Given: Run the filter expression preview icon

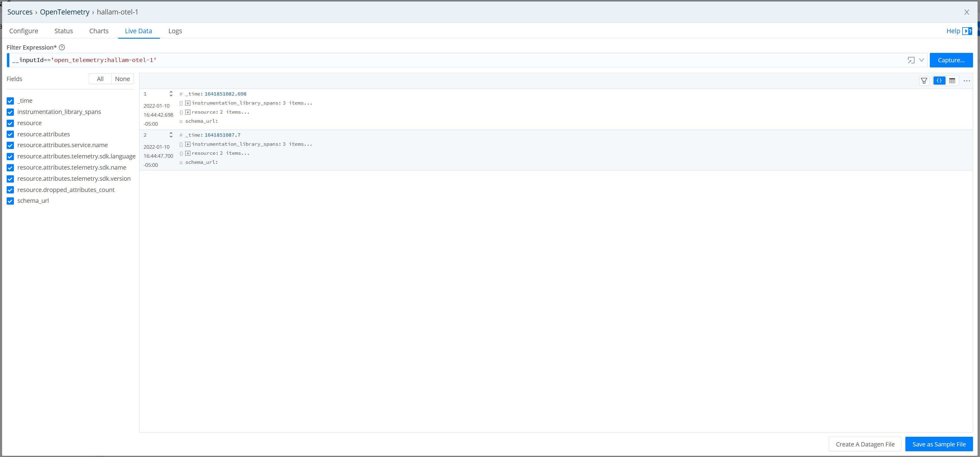Looking at the screenshot, I should 911,60.
